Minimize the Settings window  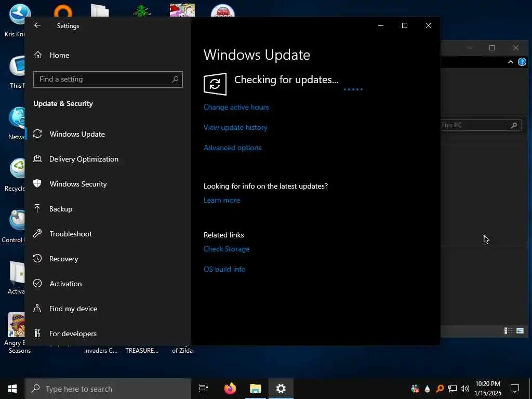pyautogui.click(x=381, y=25)
